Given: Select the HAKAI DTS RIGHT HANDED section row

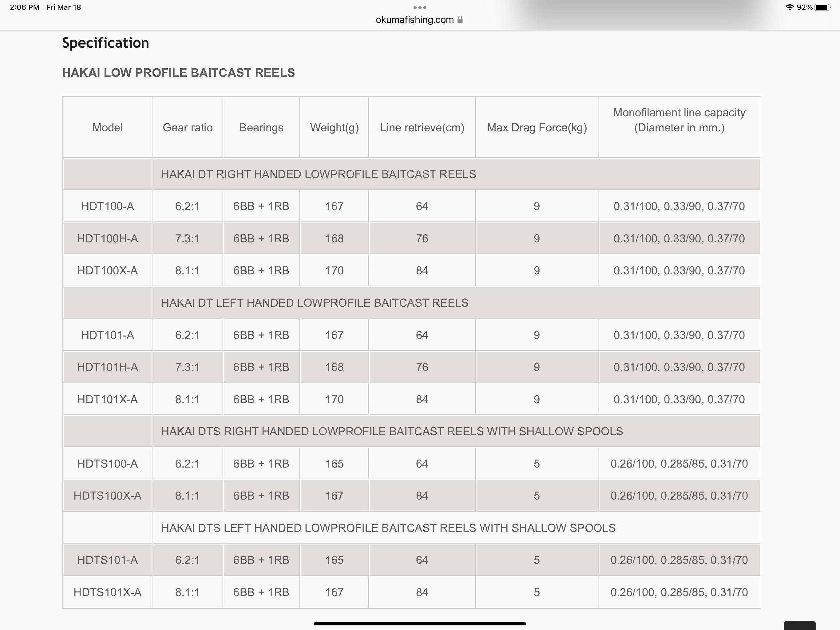Looking at the screenshot, I should (412, 431).
